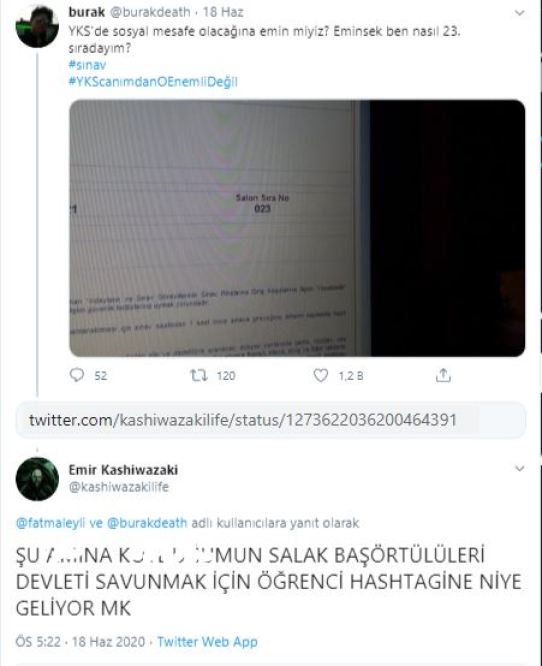Open Emir Kashiwazaki's profile avatar
The image size is (542, 666).
coord(37,479)
